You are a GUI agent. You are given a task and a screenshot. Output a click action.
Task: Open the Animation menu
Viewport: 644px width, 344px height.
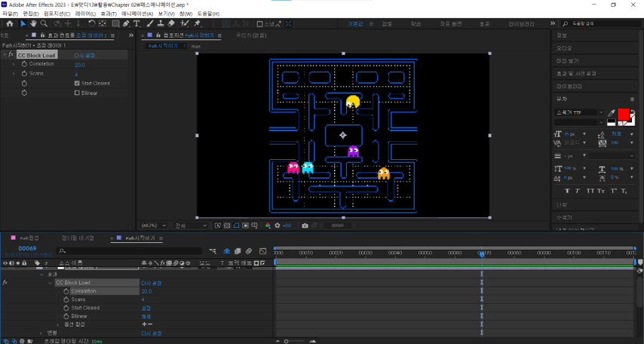point(137,14)
